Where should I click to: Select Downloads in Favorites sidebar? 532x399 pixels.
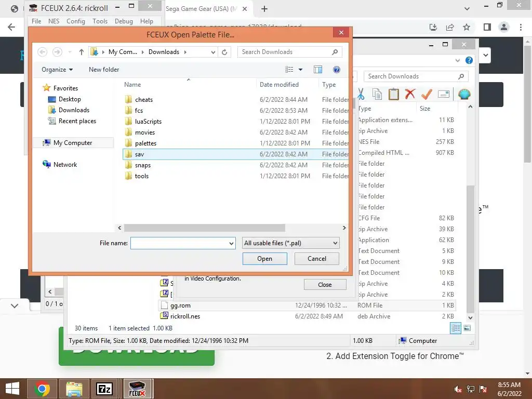(74, 110)
